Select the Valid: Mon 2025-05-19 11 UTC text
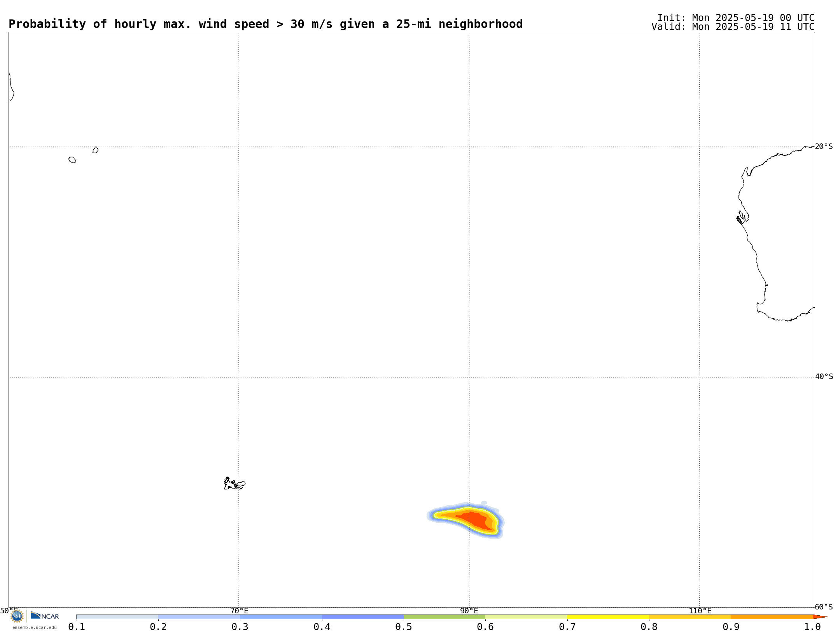The width and height of the screenshot is (840, 632). (x=733, y=27)
